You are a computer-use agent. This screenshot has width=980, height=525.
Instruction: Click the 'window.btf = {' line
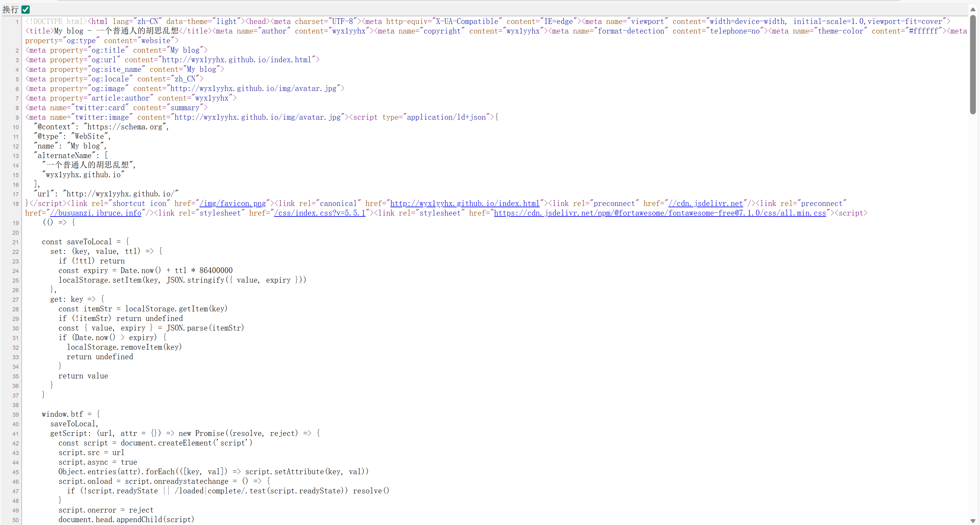[x=71, y=414]
